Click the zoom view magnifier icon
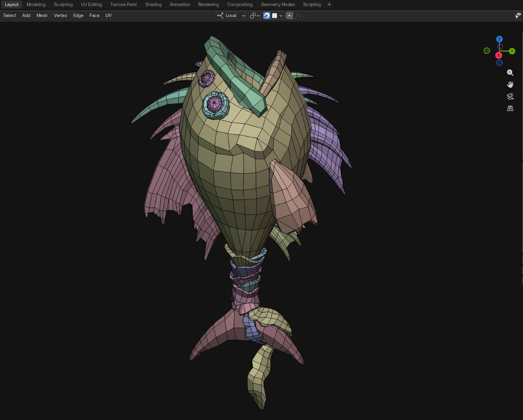Viewport: 523px width, 420px height. (510, 73)
